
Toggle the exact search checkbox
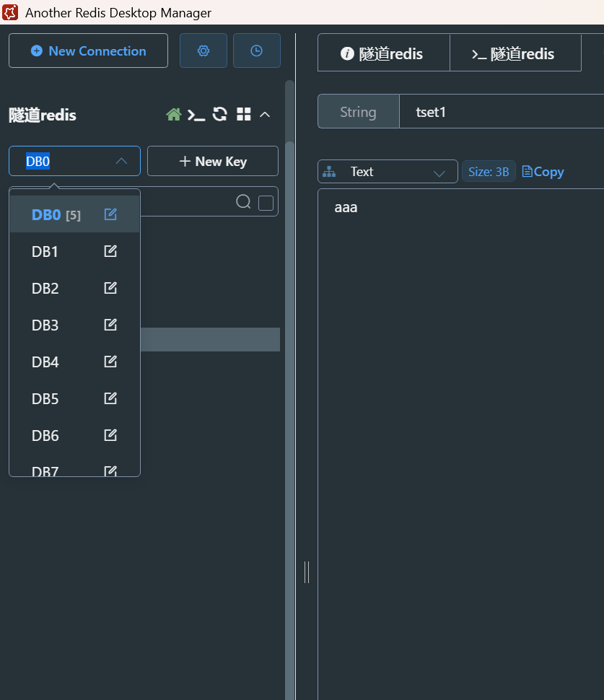(266, 203)
